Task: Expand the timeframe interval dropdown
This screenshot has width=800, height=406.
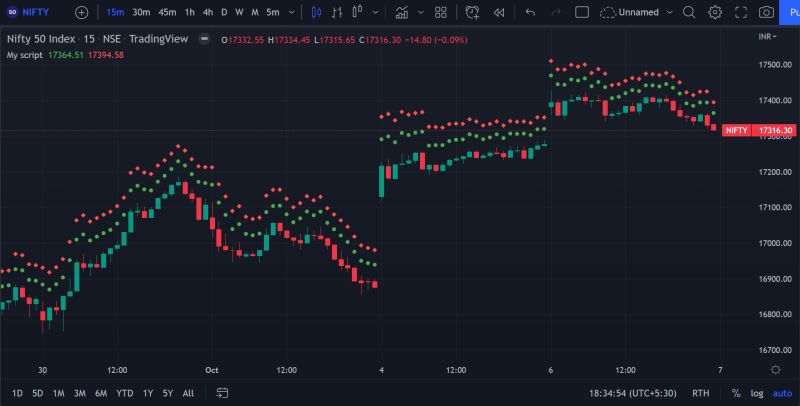Action: pyautogui.click(x=291, y=12)
